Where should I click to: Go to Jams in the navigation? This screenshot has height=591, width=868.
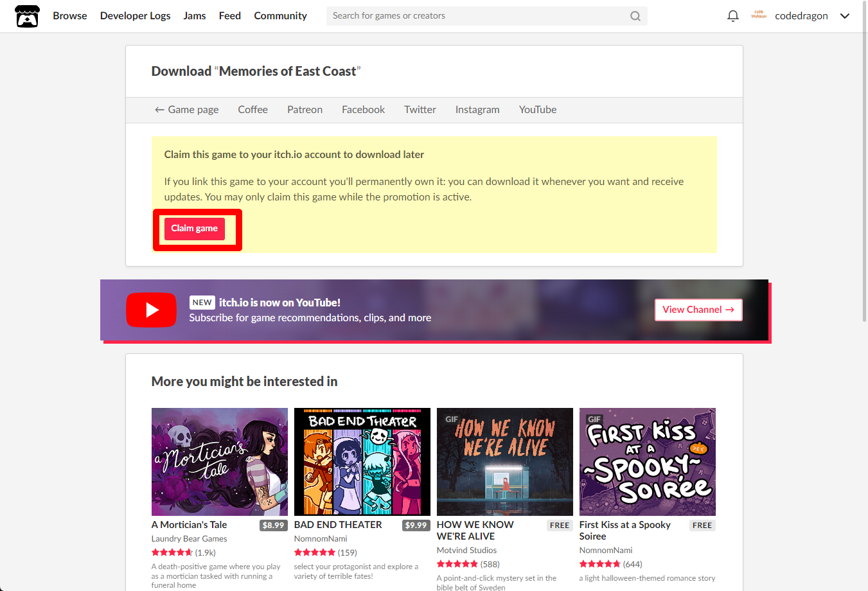click(195, 16)
